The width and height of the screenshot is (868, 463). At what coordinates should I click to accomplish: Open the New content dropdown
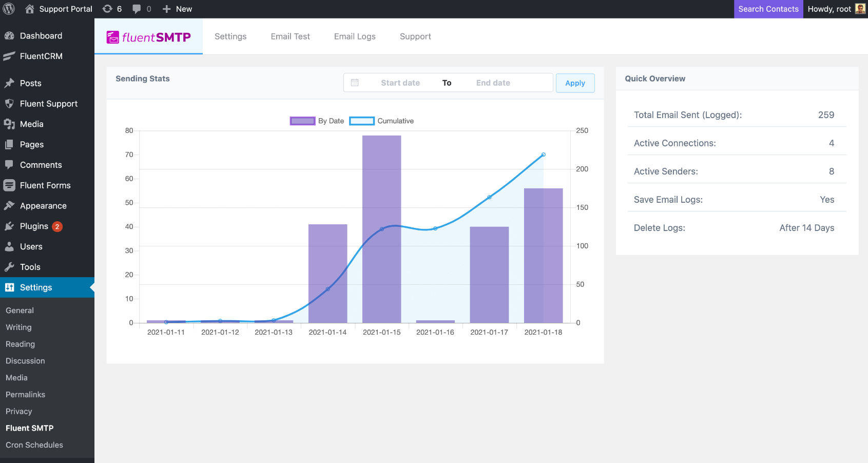[177, 9]
